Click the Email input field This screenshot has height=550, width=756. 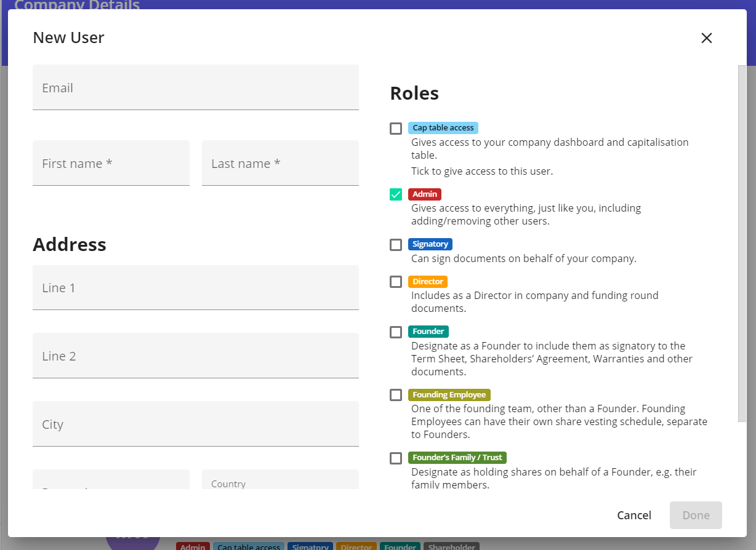(195, 88)
